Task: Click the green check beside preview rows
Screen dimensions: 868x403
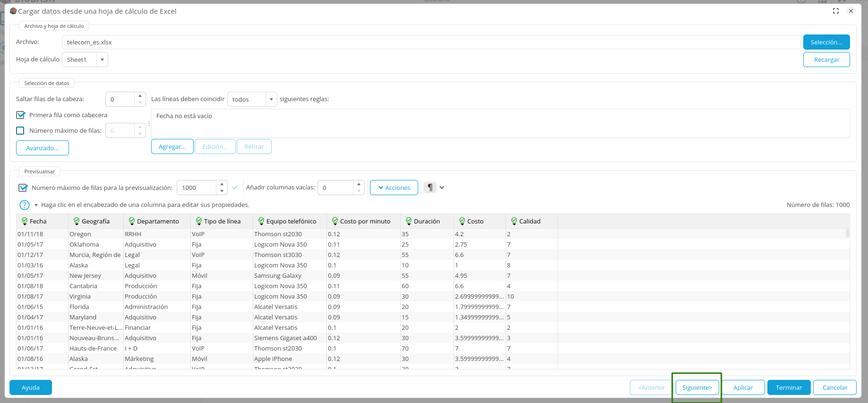Action: 235,188
